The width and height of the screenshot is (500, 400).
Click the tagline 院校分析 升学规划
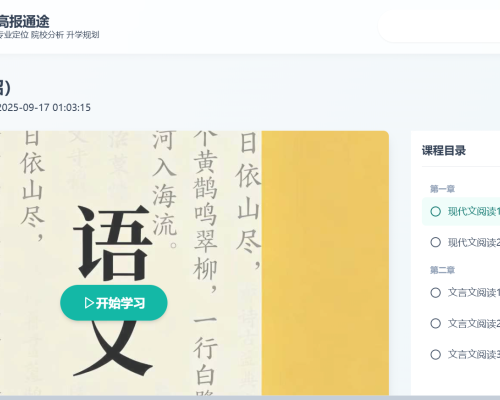coord(65,35)
